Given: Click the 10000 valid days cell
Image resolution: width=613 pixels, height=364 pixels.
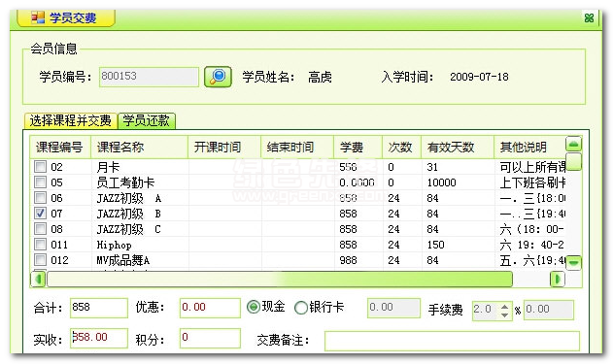Looking at the screenshot, I should (441, 182).
